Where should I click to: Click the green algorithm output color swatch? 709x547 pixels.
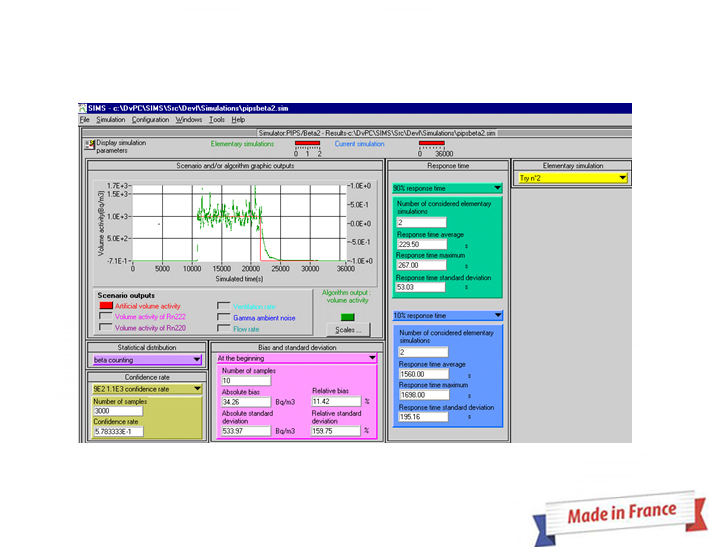click(347, 316)
